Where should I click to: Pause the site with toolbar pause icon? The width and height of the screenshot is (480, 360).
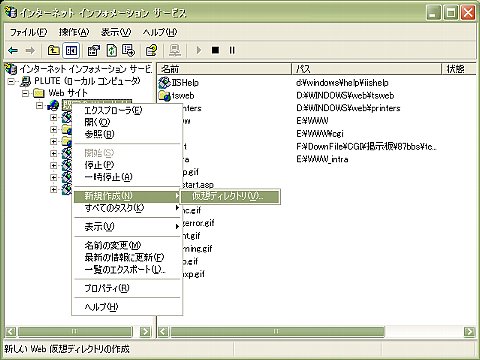coord(232,50)
